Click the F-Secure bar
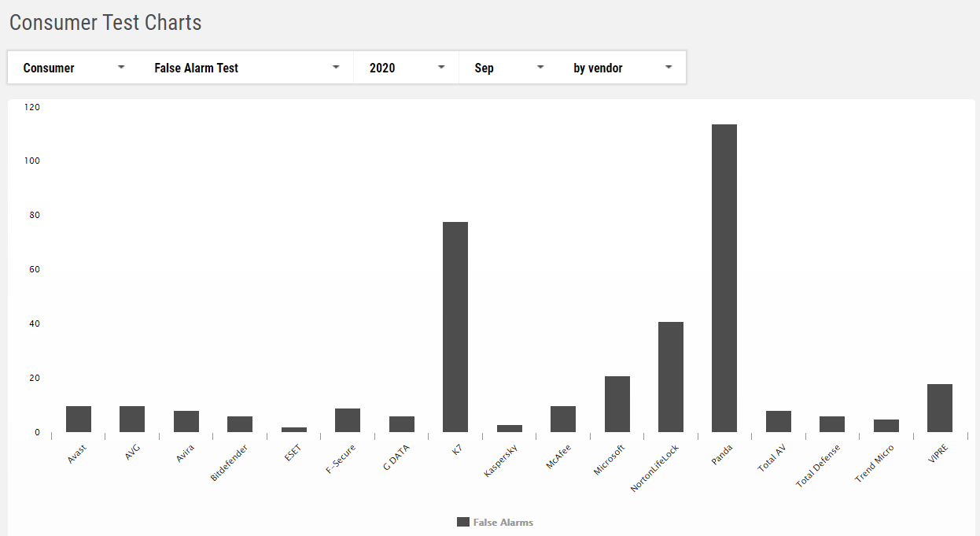This screenshot has height=536, width=980. point(348,420)
